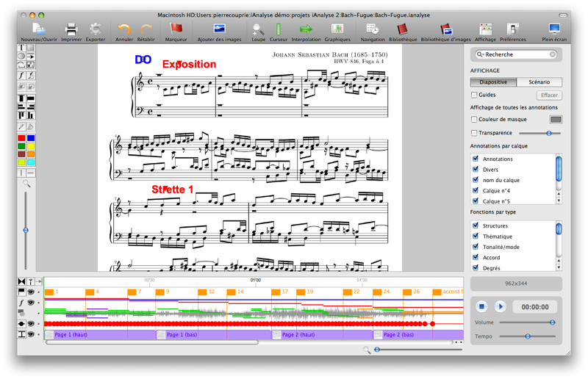Stop playback with the stop button
Image resolution: width=588 pixels, height=379 pixels.
tap(482, 306)
